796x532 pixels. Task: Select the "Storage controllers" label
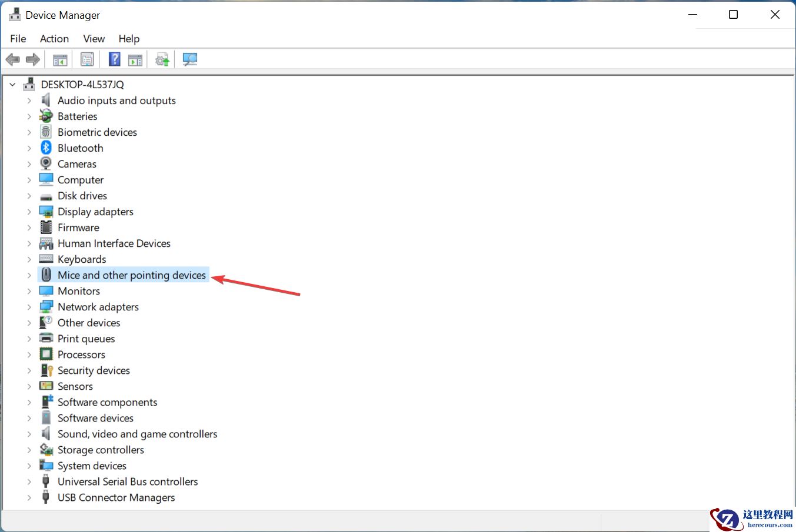click(x=101, y=450)
